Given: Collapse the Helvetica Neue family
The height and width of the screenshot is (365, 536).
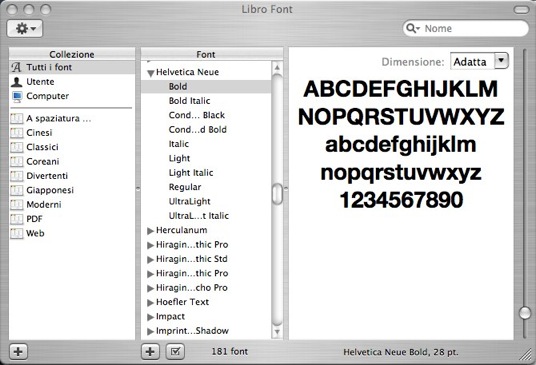Looking at the screenshot, I should point(150,73).
